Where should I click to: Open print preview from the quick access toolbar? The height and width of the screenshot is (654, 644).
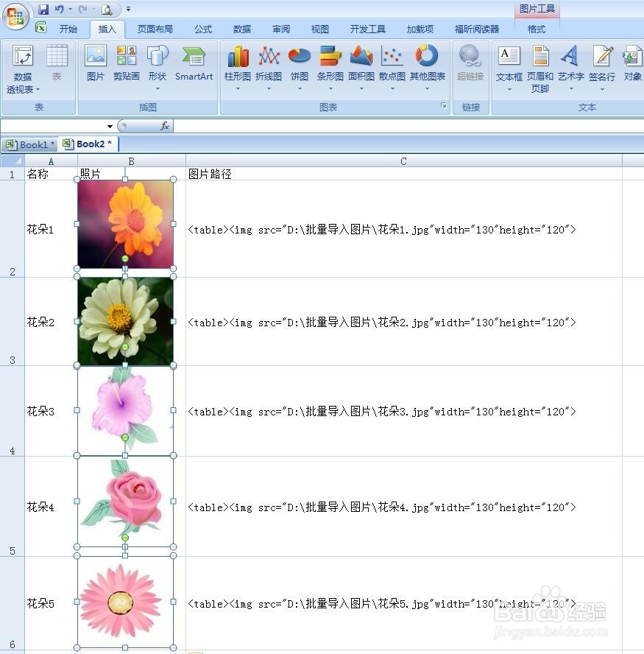107,9
